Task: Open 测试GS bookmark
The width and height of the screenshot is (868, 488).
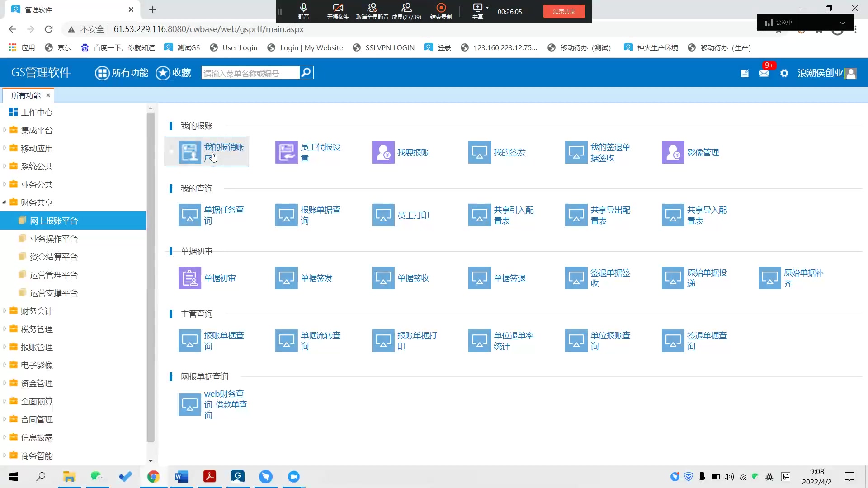Action: 182,47
